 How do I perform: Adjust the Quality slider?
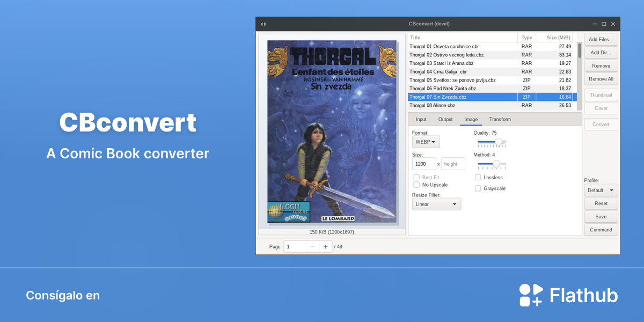pos(492,142)
